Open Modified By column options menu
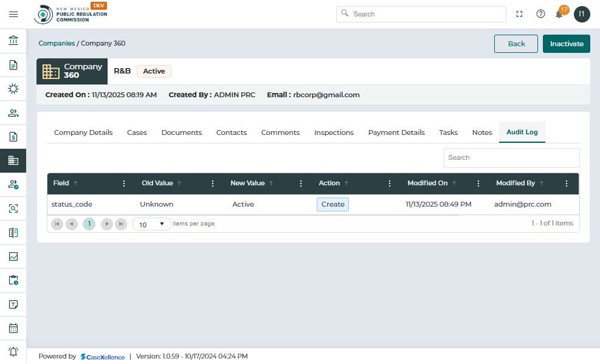Screen dimensions: 600x364 pyautogui.click(x=567, y=184)
